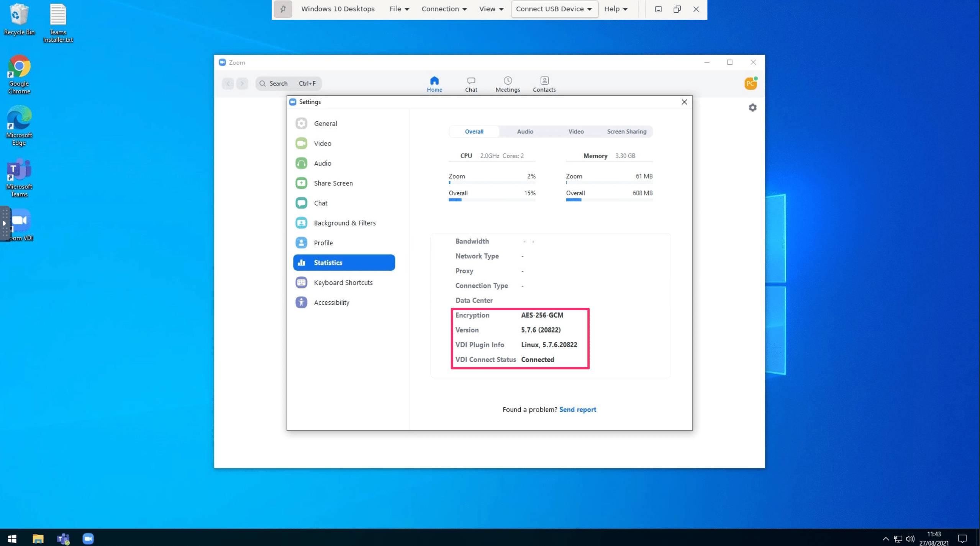
Task: Expand the View dropdown menu
Action: tap(491, 9)
